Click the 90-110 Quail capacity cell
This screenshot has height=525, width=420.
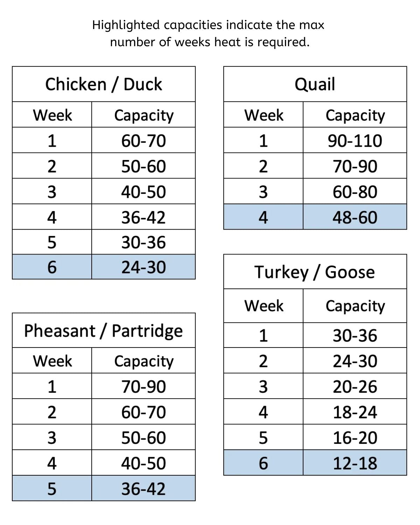click(x=355, y=140)
